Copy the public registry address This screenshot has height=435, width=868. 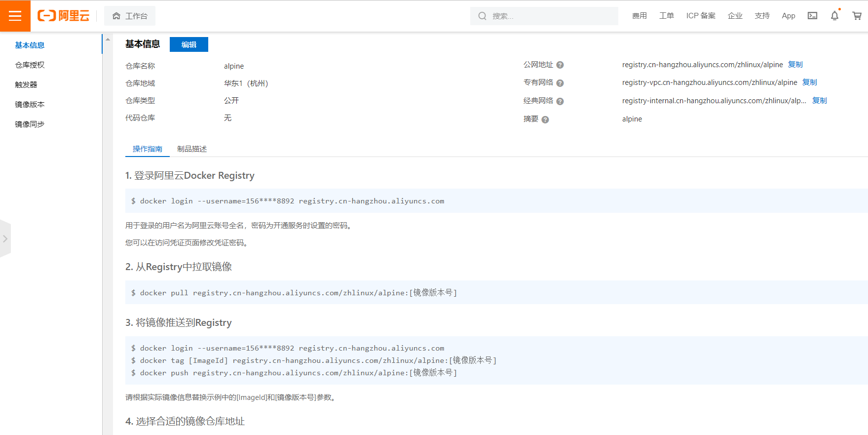(x=795, y=65)
